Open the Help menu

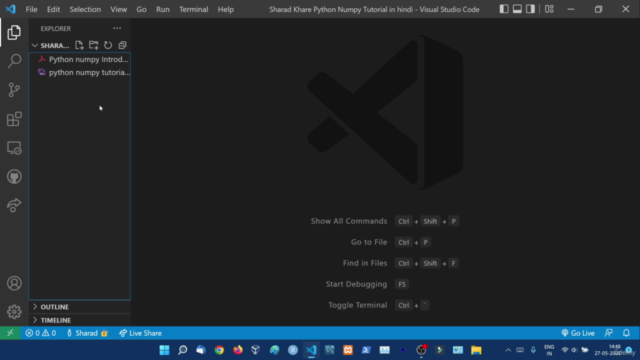click(x=226, y=9)
